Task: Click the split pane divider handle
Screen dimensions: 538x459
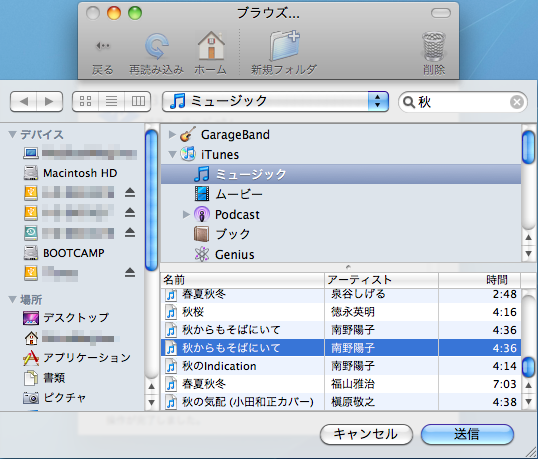Action: point(348,267)
